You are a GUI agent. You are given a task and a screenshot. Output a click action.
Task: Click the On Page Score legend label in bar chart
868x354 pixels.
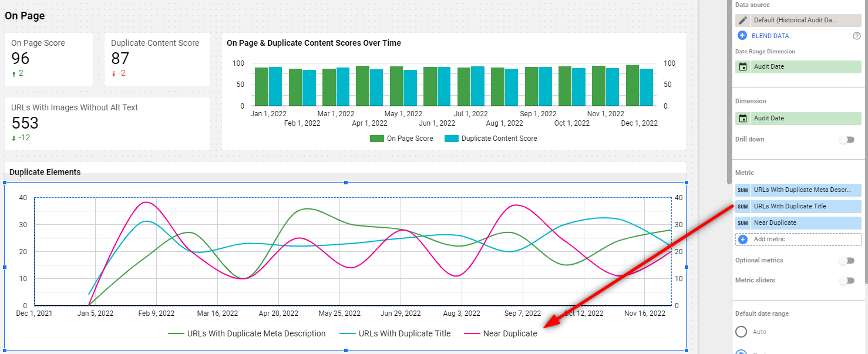pos(410,139)
